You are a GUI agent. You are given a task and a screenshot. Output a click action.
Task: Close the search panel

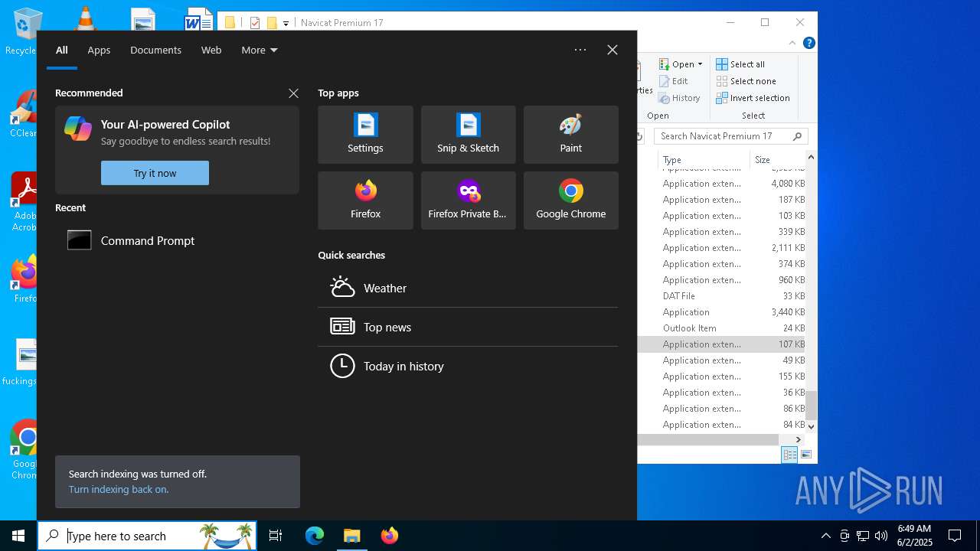coord(612,50)
